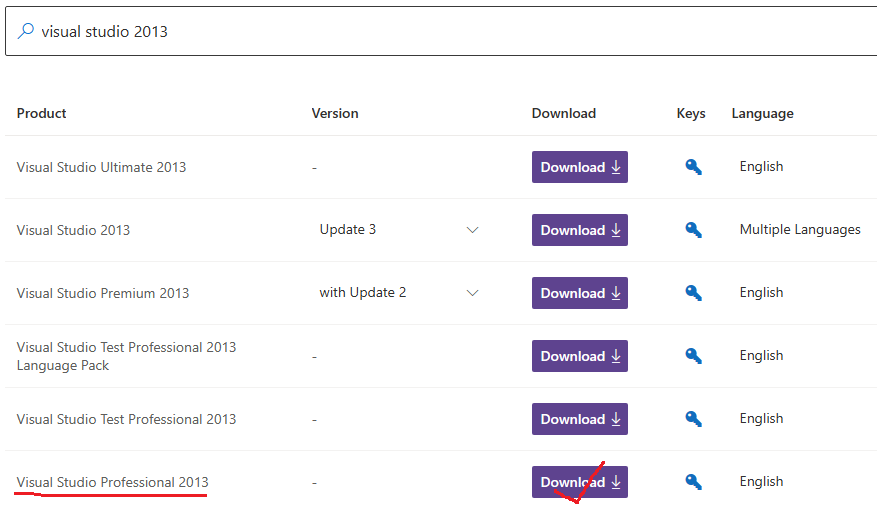Click the Product column header
The image size is (890, 508).
41,114
